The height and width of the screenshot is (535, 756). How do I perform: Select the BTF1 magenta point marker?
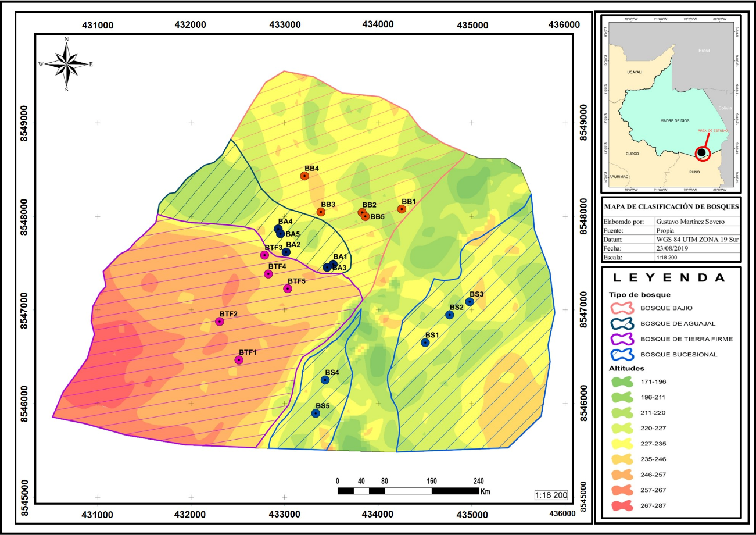click(x=239, y=360)
